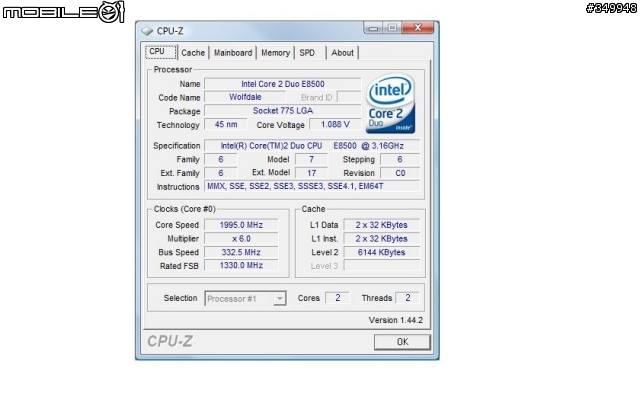Click the Instructions list MMX, SSE...

(x=312, y=187)
